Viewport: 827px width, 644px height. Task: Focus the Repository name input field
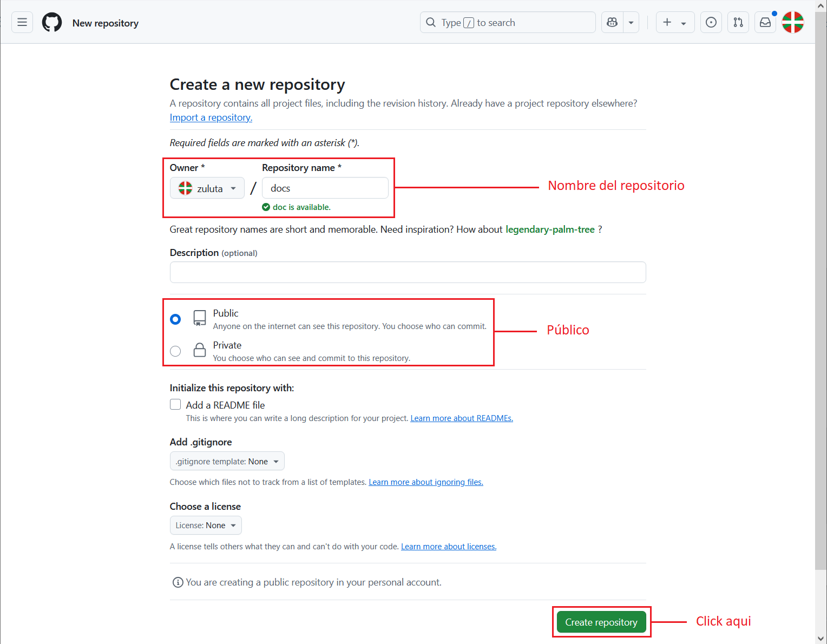[325, 188]
